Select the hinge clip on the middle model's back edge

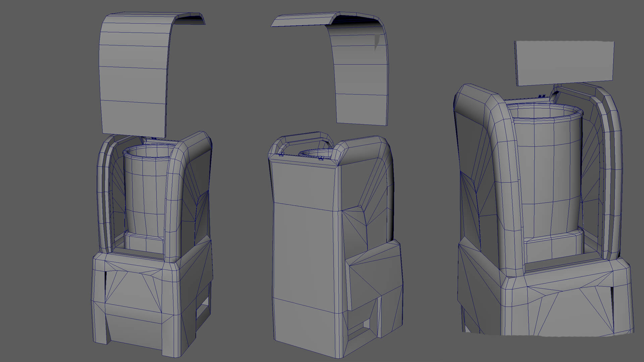coord(281,154)
